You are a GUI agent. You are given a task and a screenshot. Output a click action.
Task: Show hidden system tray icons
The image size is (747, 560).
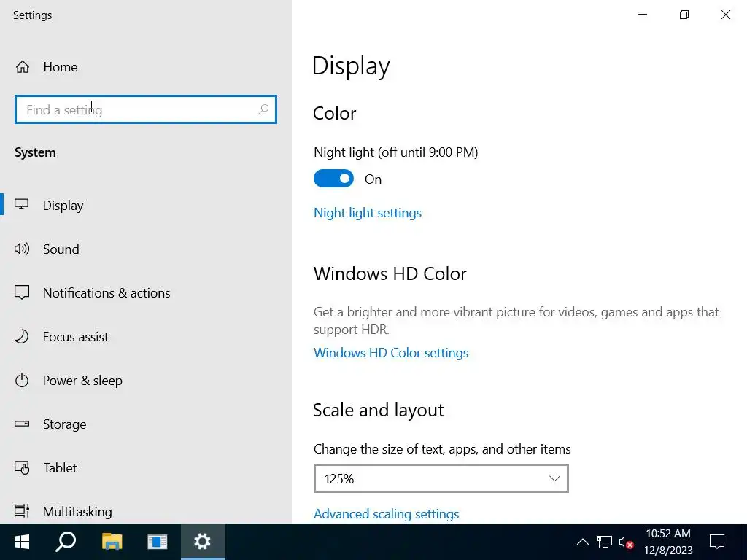coord(583,542)
